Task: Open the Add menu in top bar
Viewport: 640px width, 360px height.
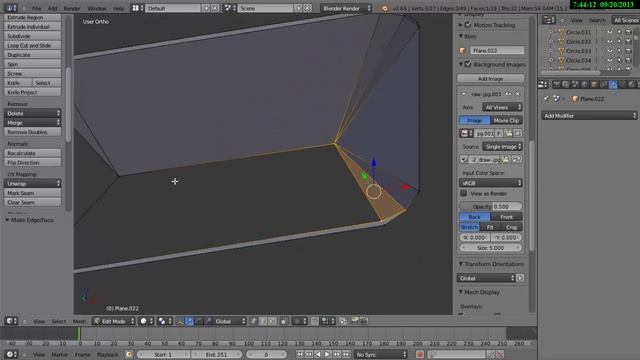Action: pyautogui.click(x=52, y=8)
